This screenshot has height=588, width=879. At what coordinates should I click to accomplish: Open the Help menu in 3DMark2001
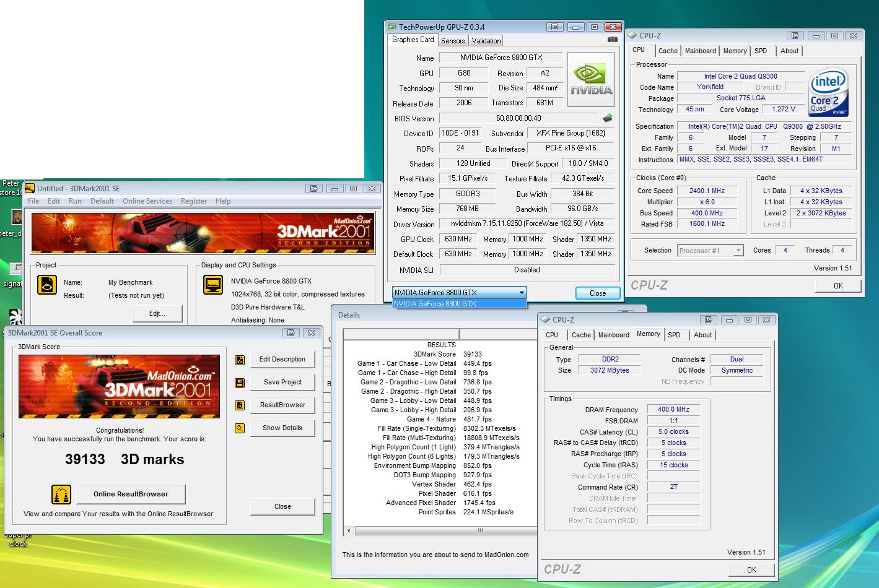click(x=223, y=201)
